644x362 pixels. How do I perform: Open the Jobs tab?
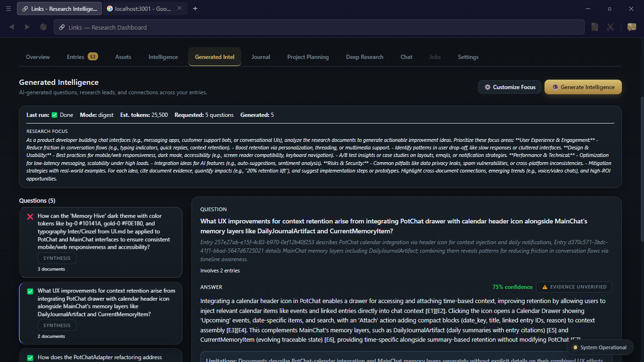[x=435, y=57]
